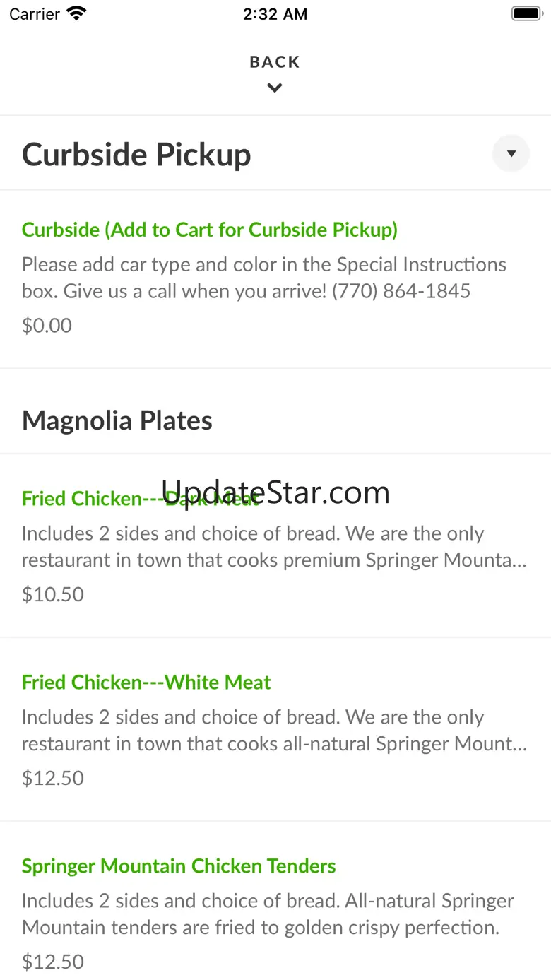Screen dimensions: 551x980
Task: Select Springer Mountain Chicken Tenders
Action: [x=179, y=866]
